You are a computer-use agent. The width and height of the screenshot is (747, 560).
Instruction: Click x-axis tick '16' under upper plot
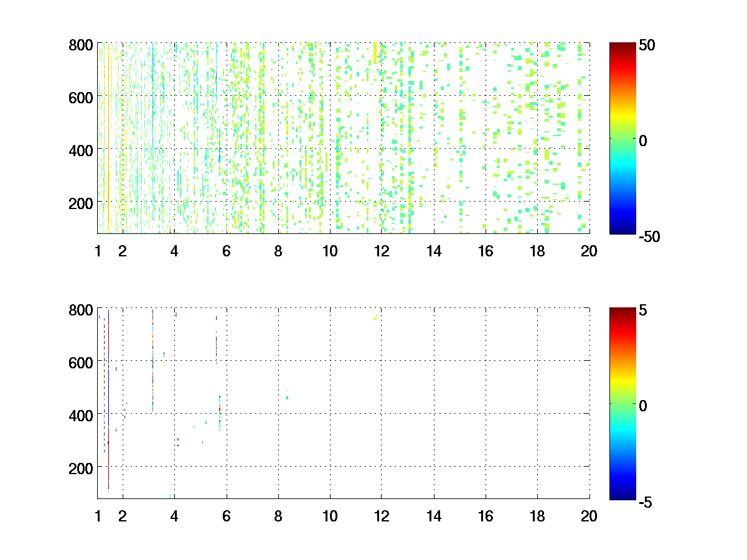(x=486, y=251)
